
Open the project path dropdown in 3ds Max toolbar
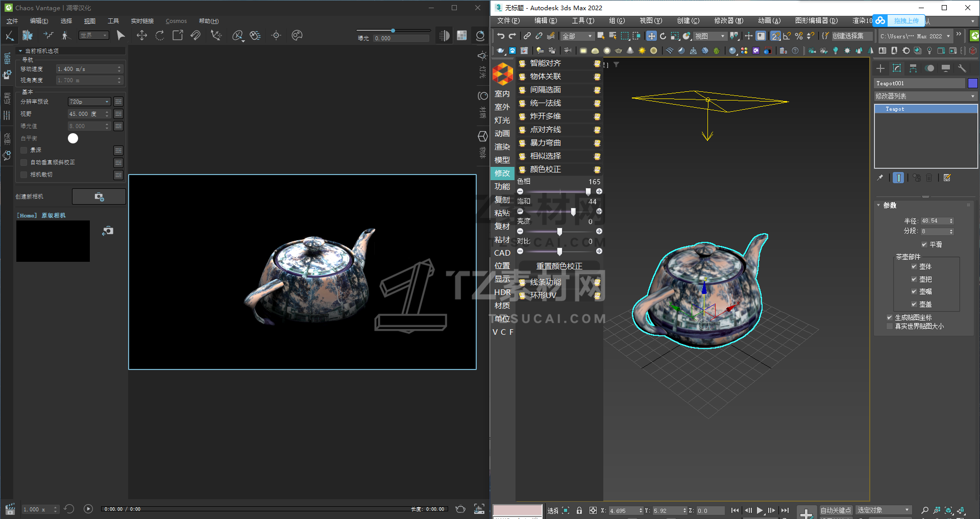[x=916, y=36]
